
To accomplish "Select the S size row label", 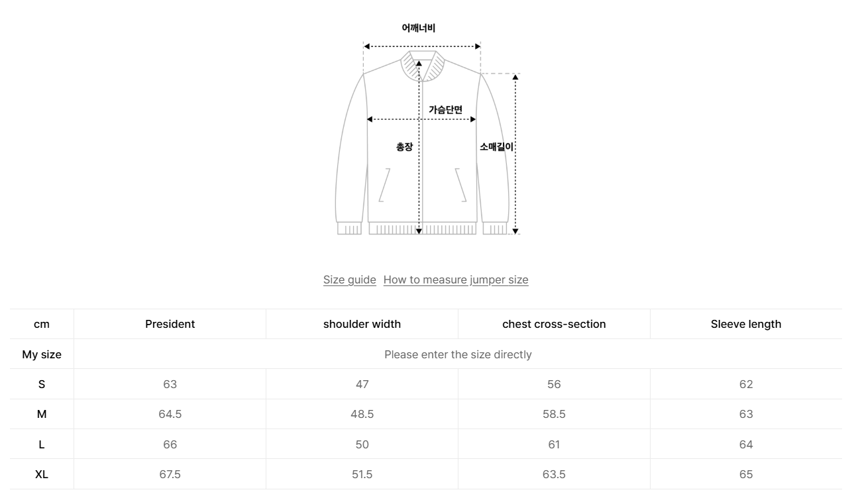I will pos(42,384).
